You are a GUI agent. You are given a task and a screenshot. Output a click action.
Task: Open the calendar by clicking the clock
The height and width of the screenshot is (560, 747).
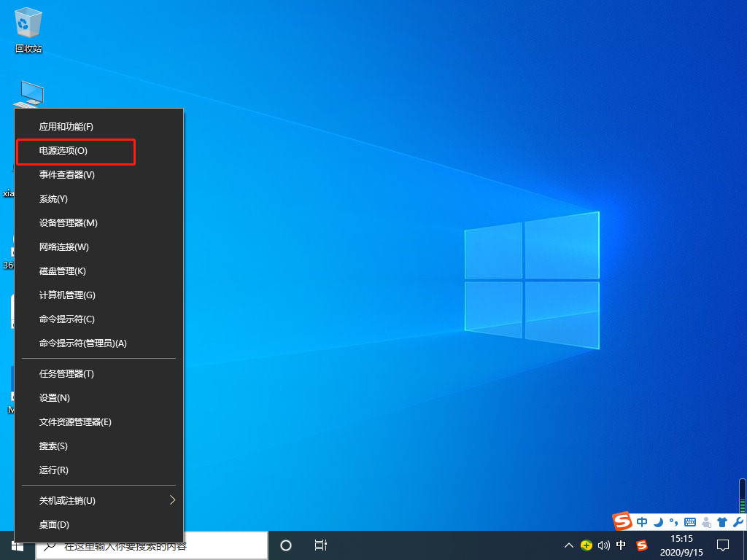pos(681,545)
